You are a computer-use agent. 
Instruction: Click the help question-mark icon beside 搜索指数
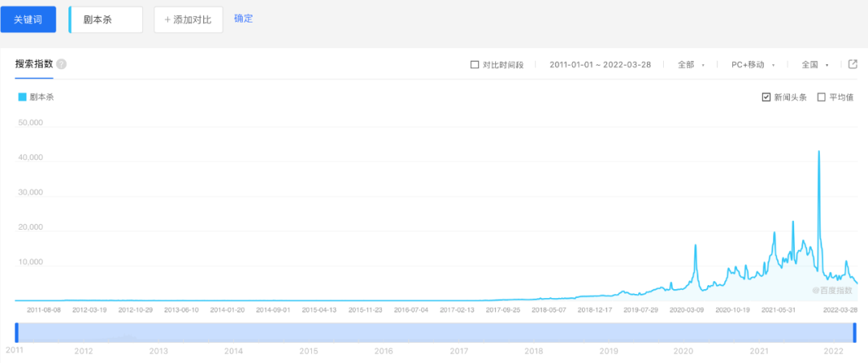tap(62, 64)
